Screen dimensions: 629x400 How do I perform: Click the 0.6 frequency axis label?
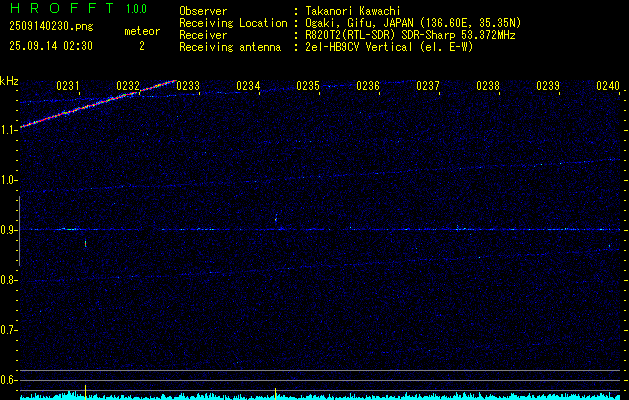point(8,380)
